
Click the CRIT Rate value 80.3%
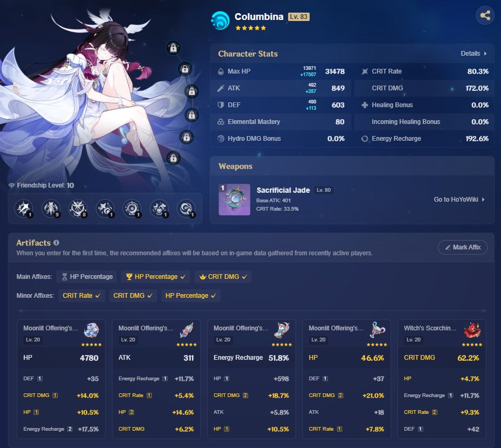[478, 71]
